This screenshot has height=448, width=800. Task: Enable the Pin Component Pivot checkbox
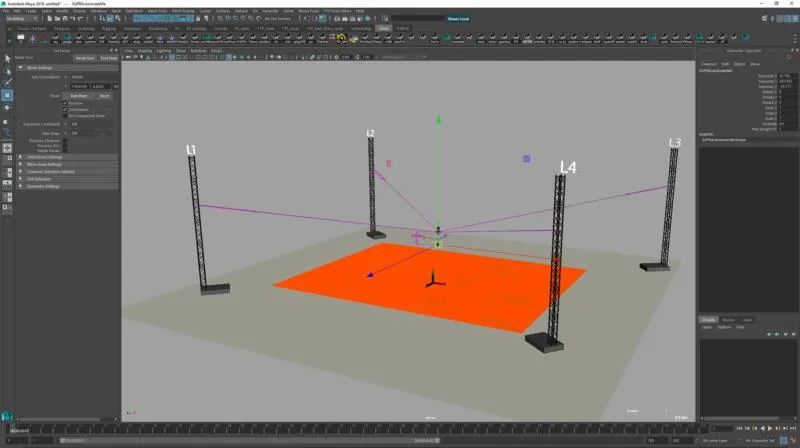click(65, 115)
